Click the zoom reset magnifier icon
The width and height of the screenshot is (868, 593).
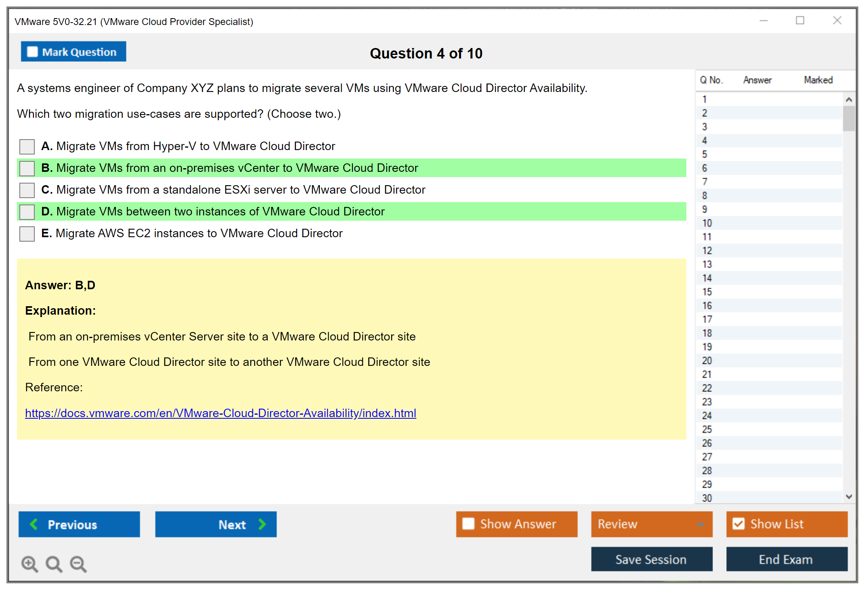click(54, 564)
